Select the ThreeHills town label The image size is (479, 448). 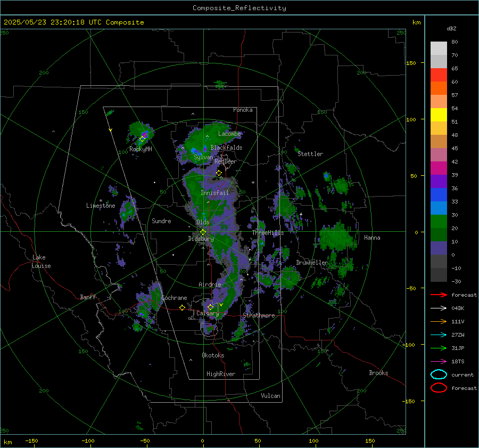click(x=268, y=233)
